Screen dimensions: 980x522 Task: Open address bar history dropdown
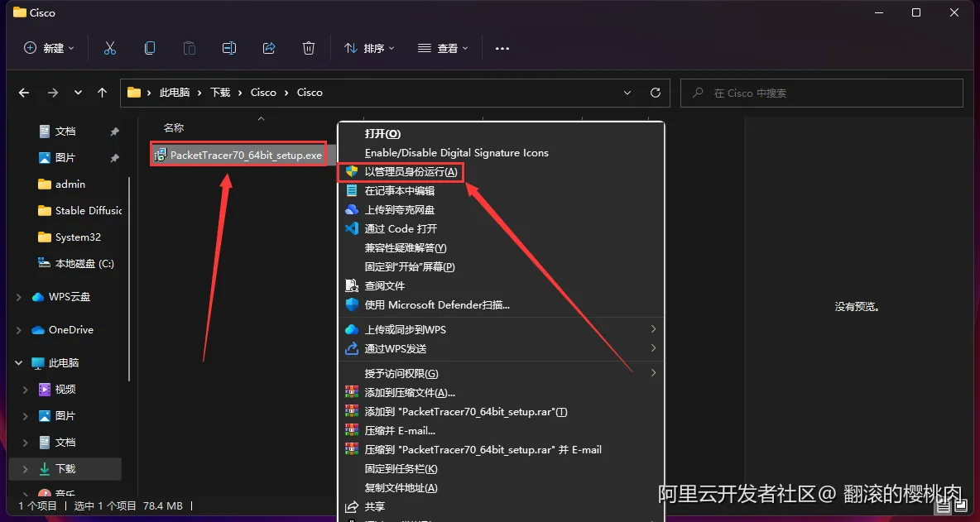[x=627, y=93]
